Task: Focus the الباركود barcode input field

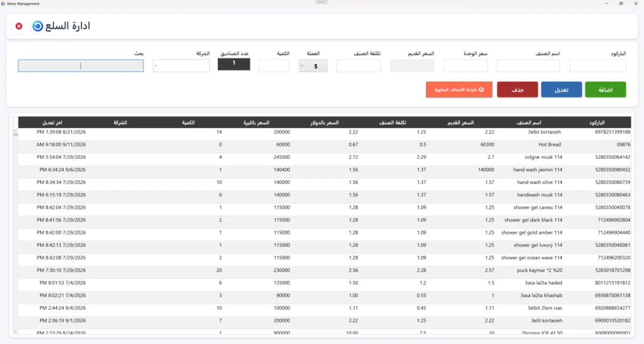Action: pos(598,65)
